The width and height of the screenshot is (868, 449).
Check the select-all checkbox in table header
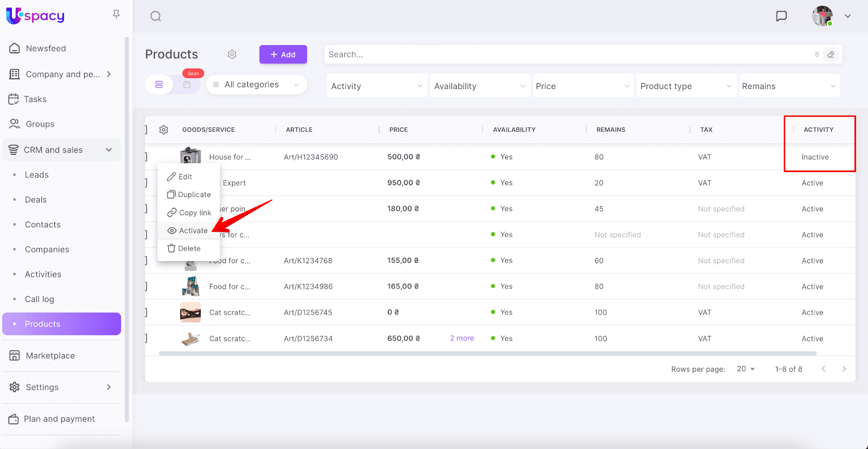point(146,130)
